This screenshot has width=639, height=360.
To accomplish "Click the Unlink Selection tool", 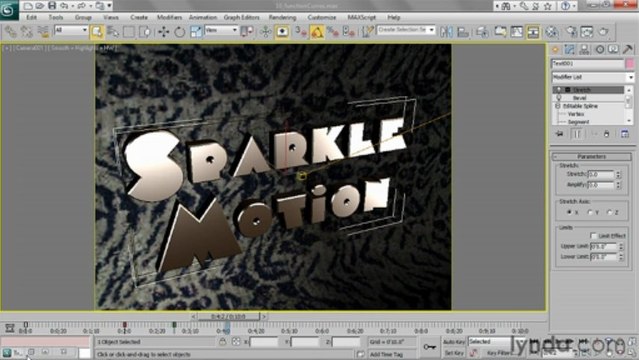I will (x=27, y=32).
